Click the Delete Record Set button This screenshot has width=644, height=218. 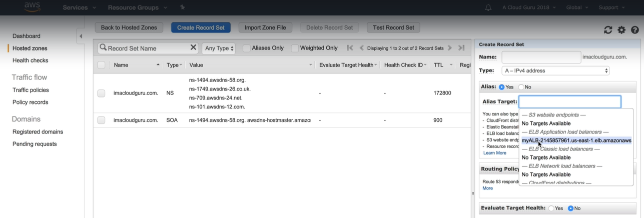pyautogui.click(x=329, y=27)
